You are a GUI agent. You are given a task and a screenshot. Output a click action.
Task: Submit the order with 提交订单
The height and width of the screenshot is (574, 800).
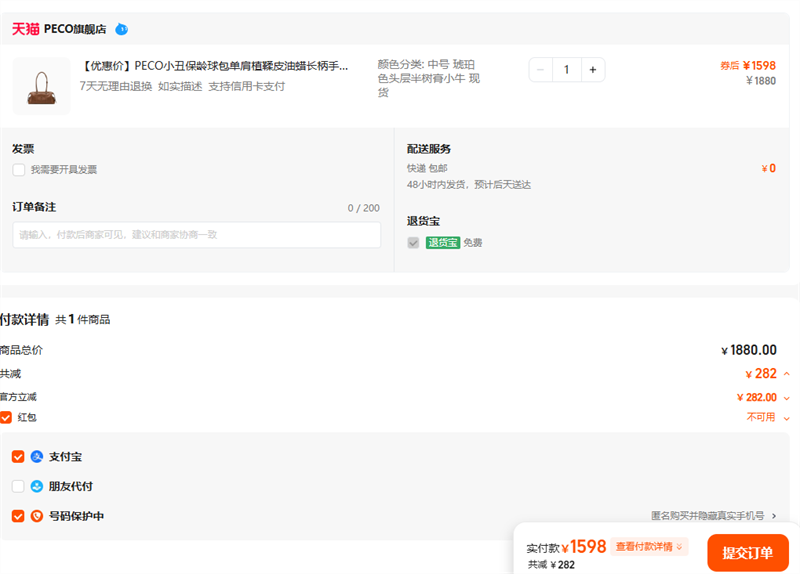pyautogui.click(x=747, y=553)
